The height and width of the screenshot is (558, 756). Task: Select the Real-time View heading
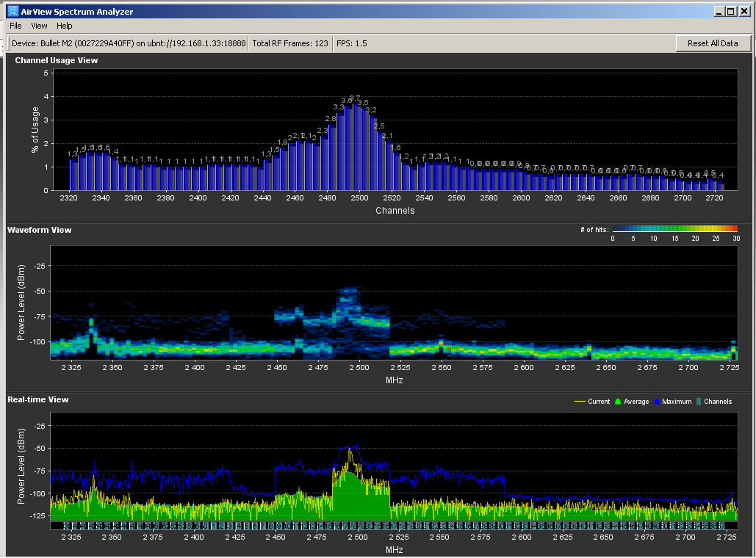37,399
